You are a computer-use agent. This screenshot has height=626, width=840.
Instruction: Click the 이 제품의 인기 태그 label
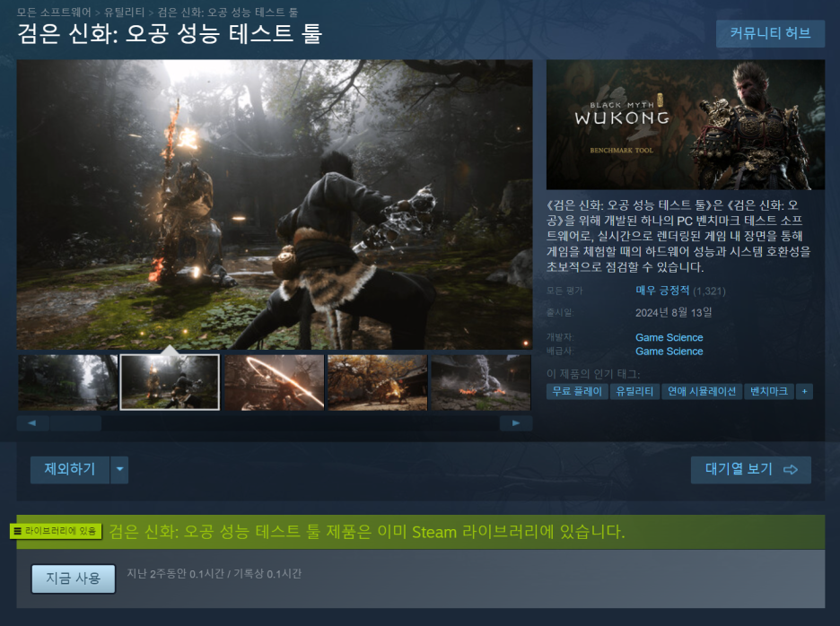(x=593, y=374)
